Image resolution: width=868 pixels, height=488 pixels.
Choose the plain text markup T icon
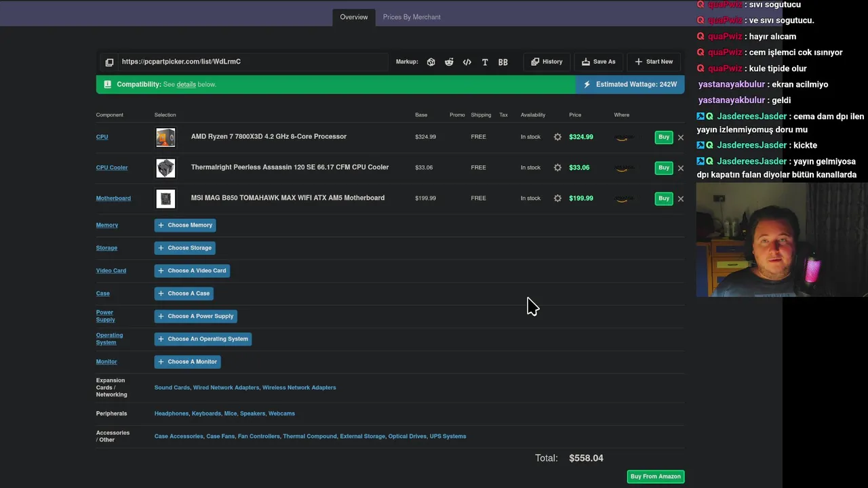tap(485, 62)
